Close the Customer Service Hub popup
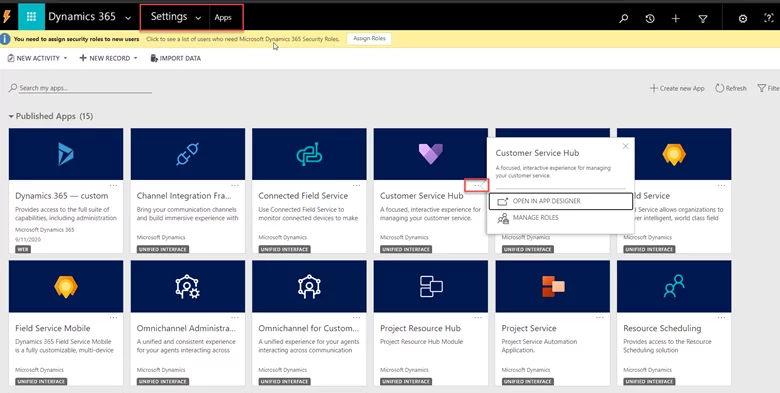The height and width of the screenshot is (393, 780). 625,146
